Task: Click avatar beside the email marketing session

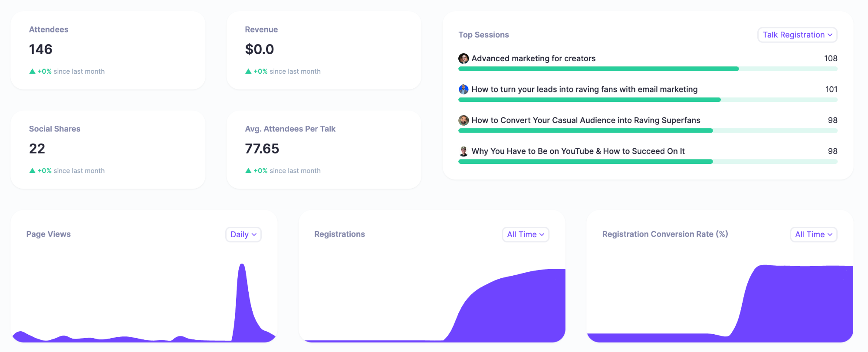Action: coord(464,89)
